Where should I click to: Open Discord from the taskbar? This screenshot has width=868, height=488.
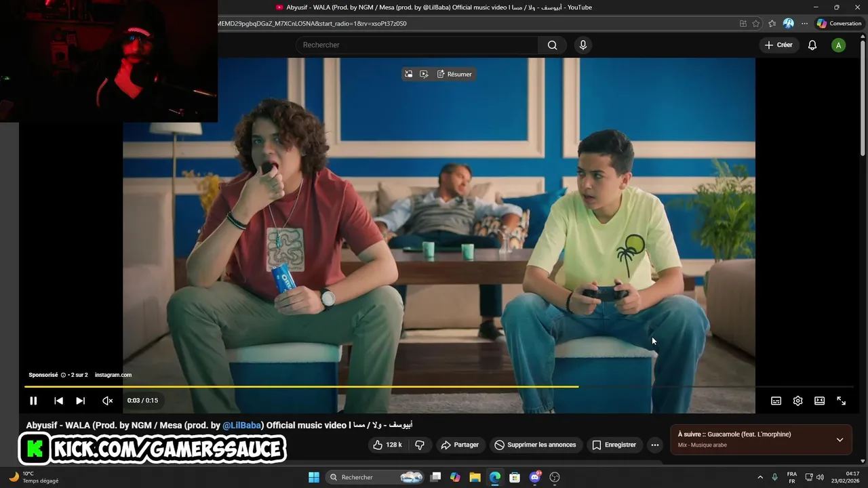coord(535,477)
